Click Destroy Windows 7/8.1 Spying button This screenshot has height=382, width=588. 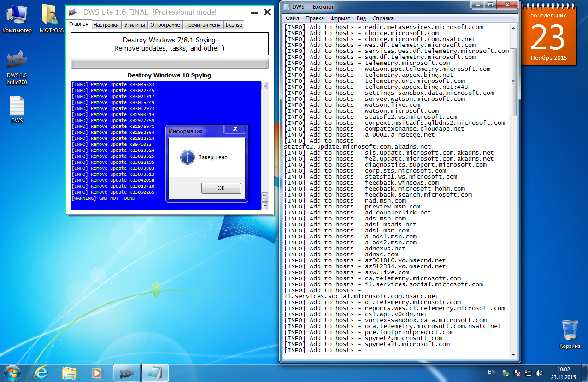tap(170, 44)
